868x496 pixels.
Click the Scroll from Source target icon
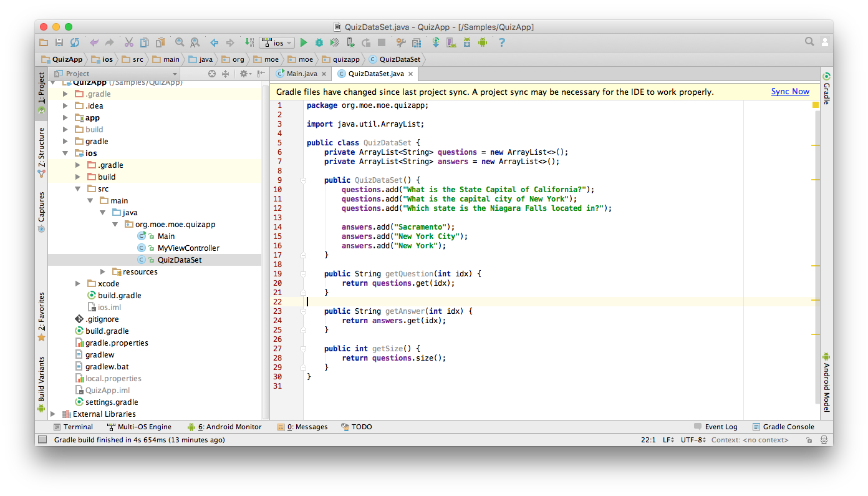[x=212, y=74]
